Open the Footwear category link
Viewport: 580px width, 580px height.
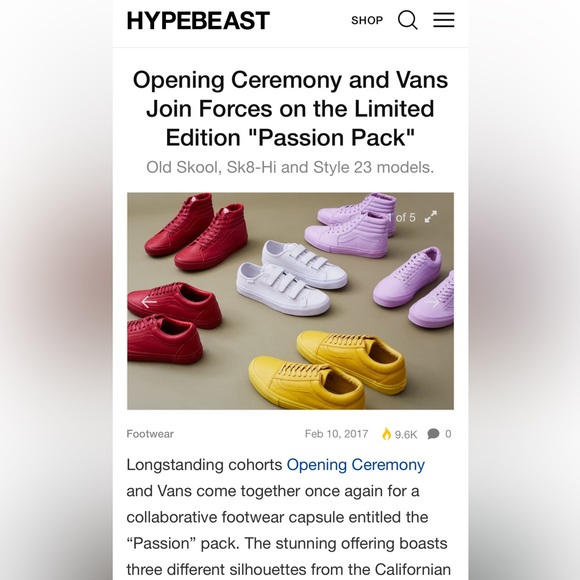(150, 434)
